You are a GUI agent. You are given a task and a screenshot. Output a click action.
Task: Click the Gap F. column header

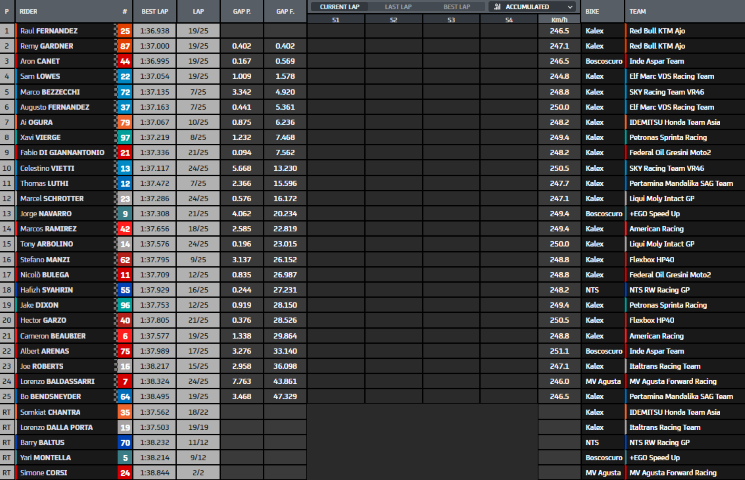[285, 12]
